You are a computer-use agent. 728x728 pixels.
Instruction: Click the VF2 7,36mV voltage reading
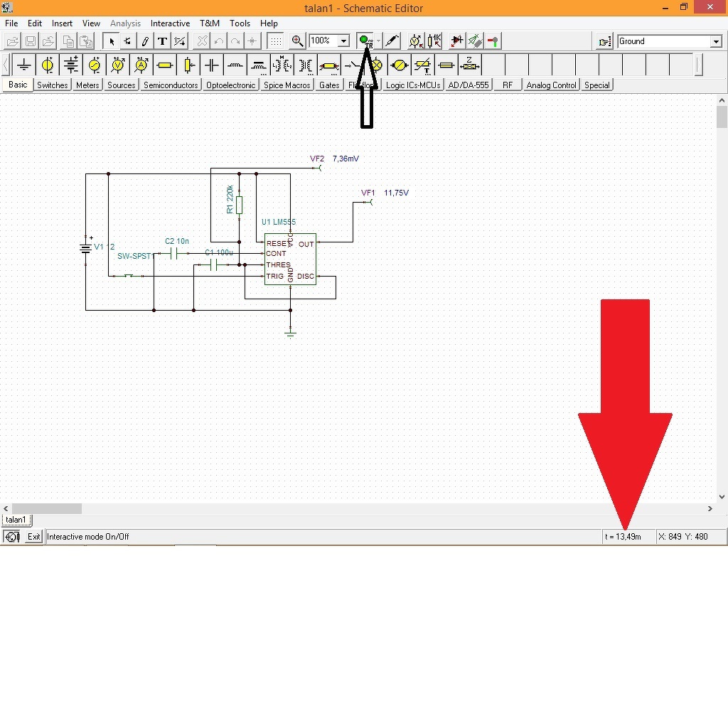(x=346, y=159)
